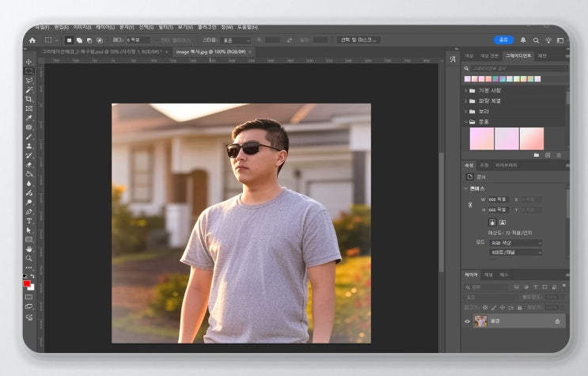
Task: Open the 채널 tab in layers panel
Action: 487,275
